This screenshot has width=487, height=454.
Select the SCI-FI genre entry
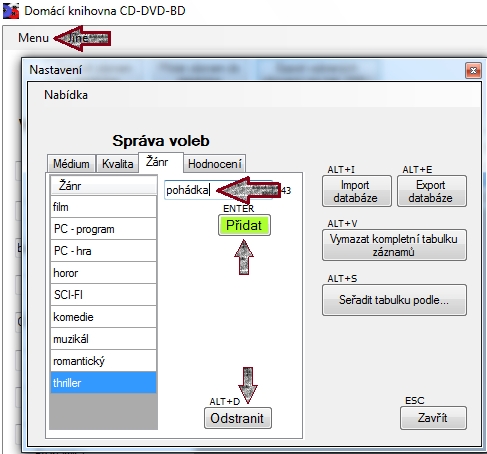click(103, 295)
